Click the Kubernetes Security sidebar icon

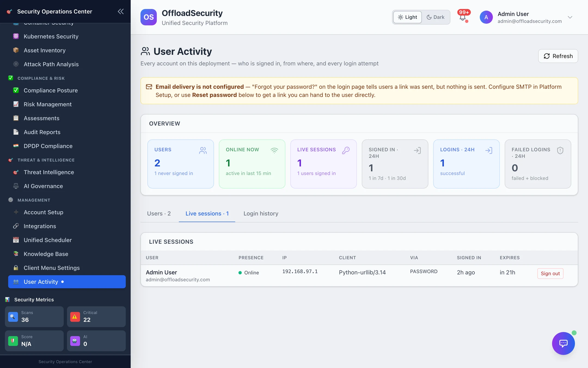(16, 36)
